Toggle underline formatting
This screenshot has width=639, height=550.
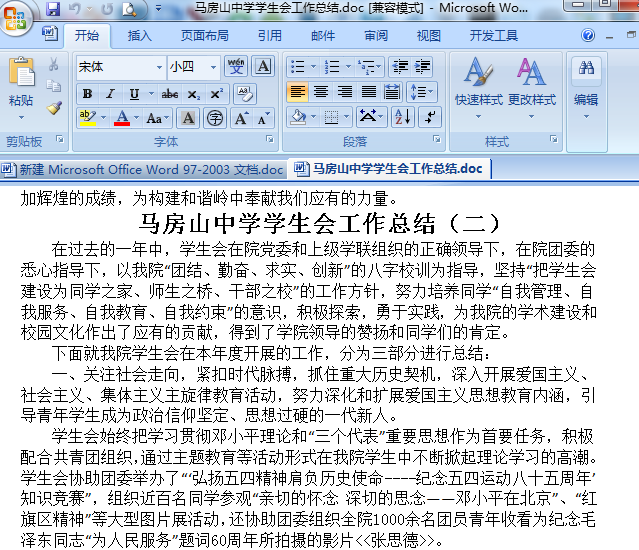pos(134,94)
